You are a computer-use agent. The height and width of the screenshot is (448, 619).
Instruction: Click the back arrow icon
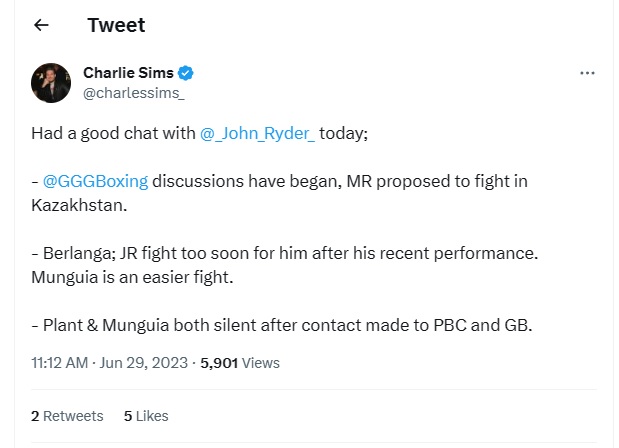click(x=41, y=25)
